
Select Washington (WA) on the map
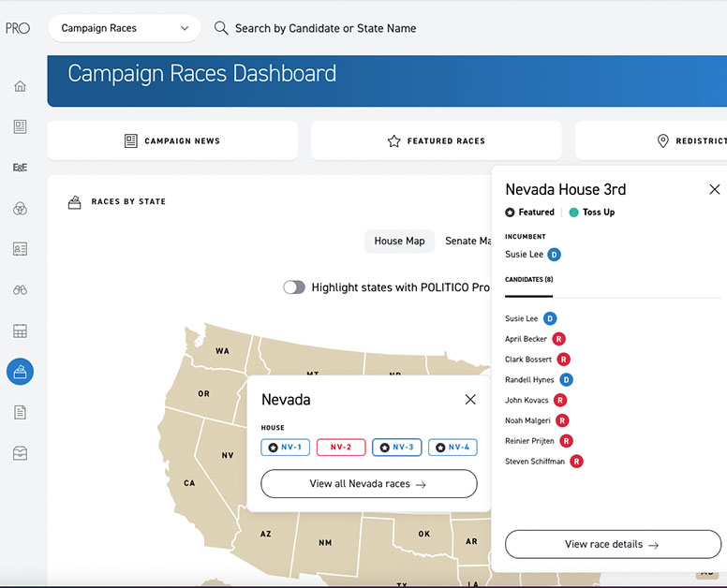click(x=222, y=351)
